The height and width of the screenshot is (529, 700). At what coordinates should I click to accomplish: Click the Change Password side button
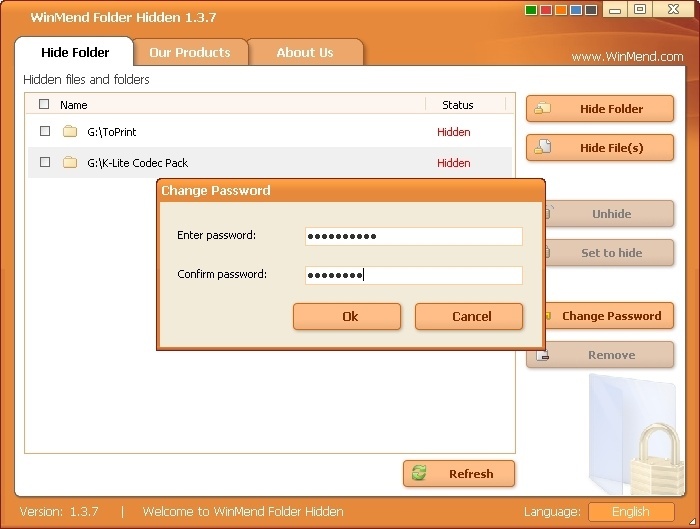click(x=609, y=316)
